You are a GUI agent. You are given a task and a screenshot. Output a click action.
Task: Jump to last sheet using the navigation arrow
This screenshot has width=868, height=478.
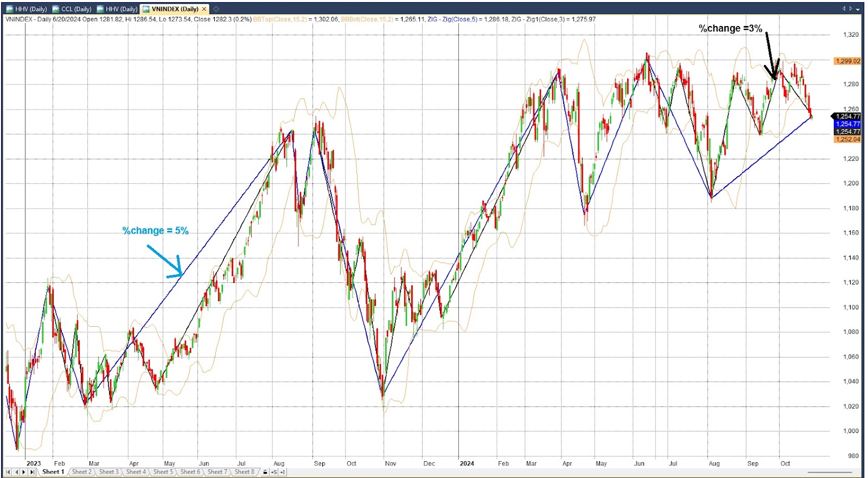coord(32,472)
